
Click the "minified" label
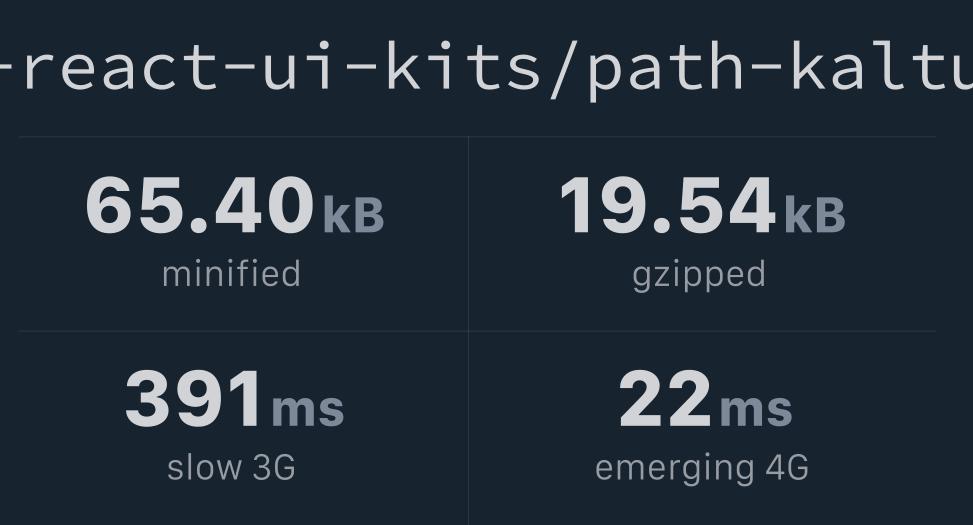pyautogui.click(x=231, y=274)
